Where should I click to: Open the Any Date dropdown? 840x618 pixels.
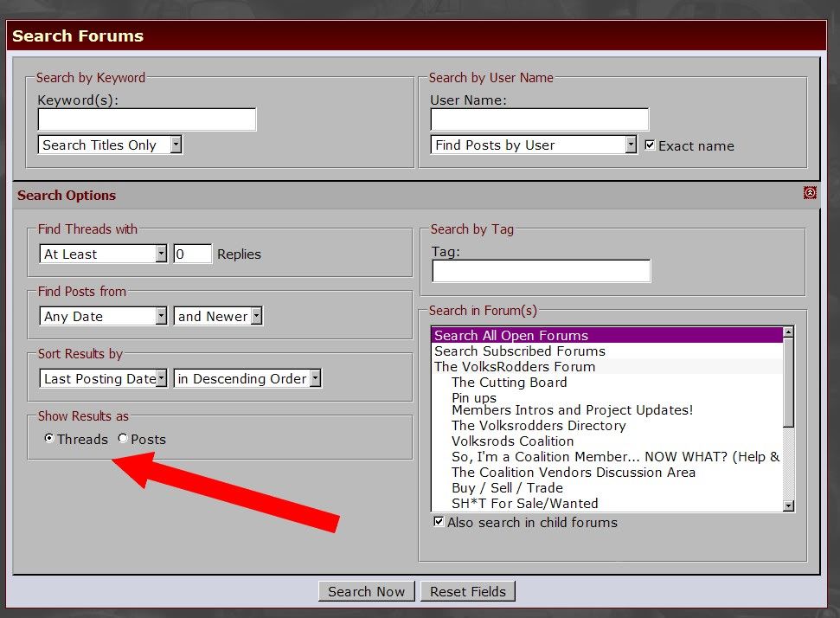coord(103,316)
